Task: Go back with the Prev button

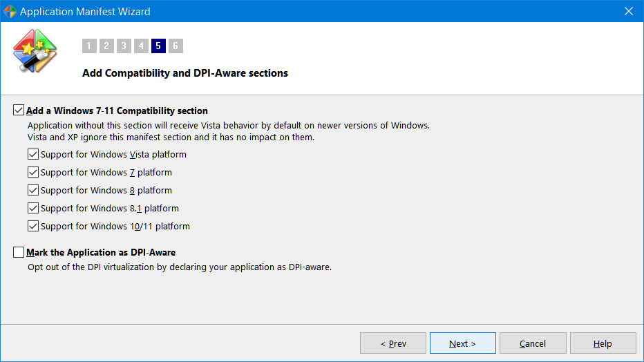Action: pos(393,343)
